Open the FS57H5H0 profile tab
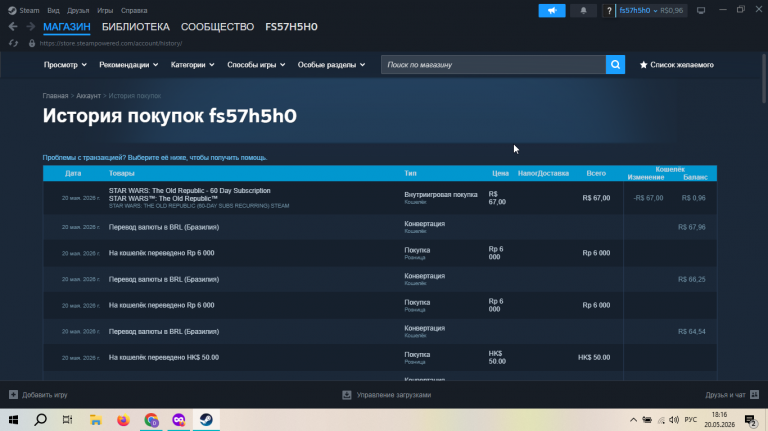This screenshot has width=768, height=431. point(291,27)
